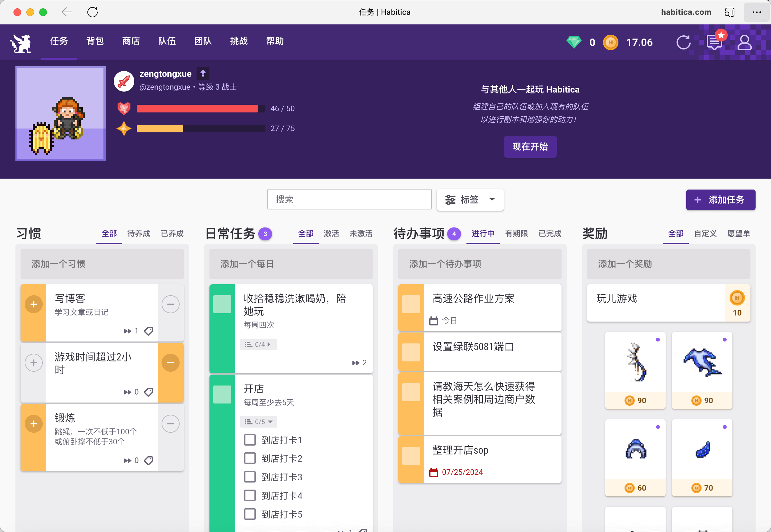Image resolution: width=771 pixels, height=532 pixels.
Task: Open the notifications message icon
Action: [714, 42]
